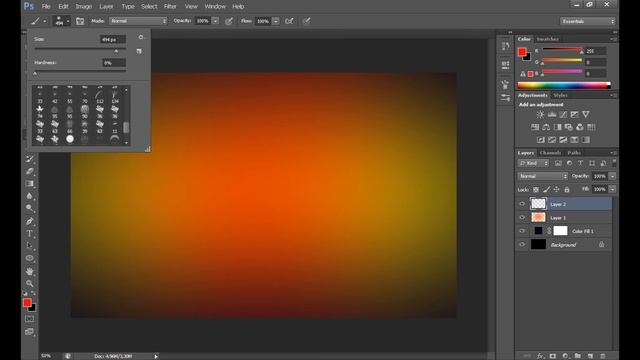Screen dimensions: 640x360
Task: Add a Photo Filter adjustment
Action: tap(569, 127)
